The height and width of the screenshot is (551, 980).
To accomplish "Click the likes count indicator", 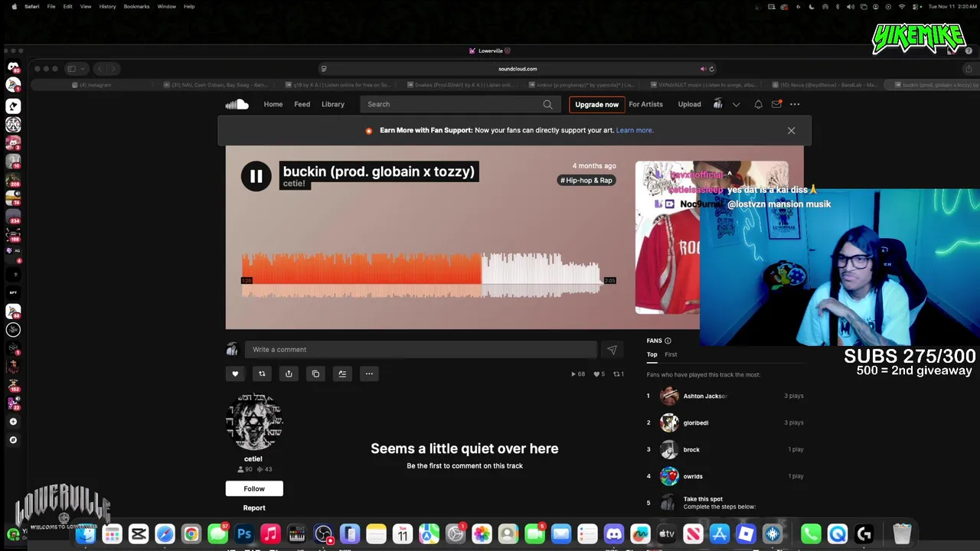I will pyautogui.click(x=599, y=374).
